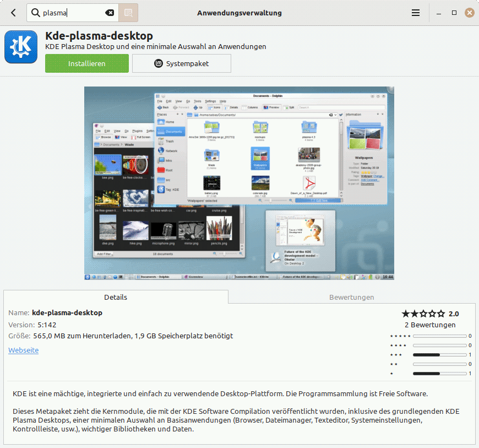479x448 pixels.
Task: Click the five-star rating bar showing zero
Action: click(x=439, y=335)
